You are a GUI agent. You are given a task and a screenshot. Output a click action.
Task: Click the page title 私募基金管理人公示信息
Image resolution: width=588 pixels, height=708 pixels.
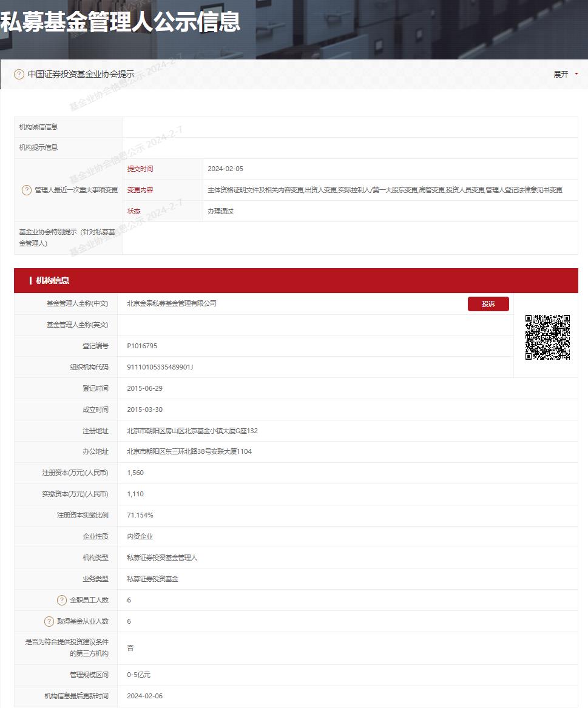120,22
